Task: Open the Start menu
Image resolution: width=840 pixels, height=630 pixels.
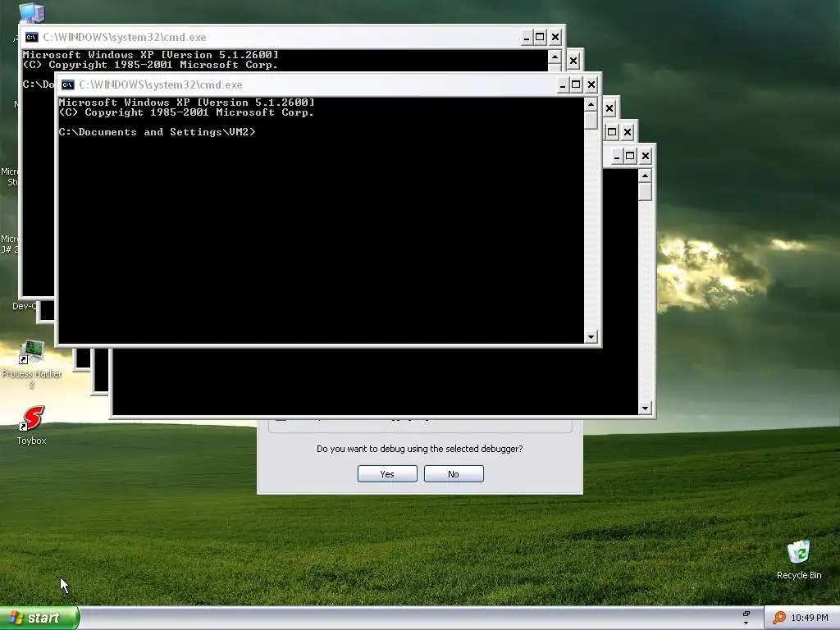Action: point(39,618)
